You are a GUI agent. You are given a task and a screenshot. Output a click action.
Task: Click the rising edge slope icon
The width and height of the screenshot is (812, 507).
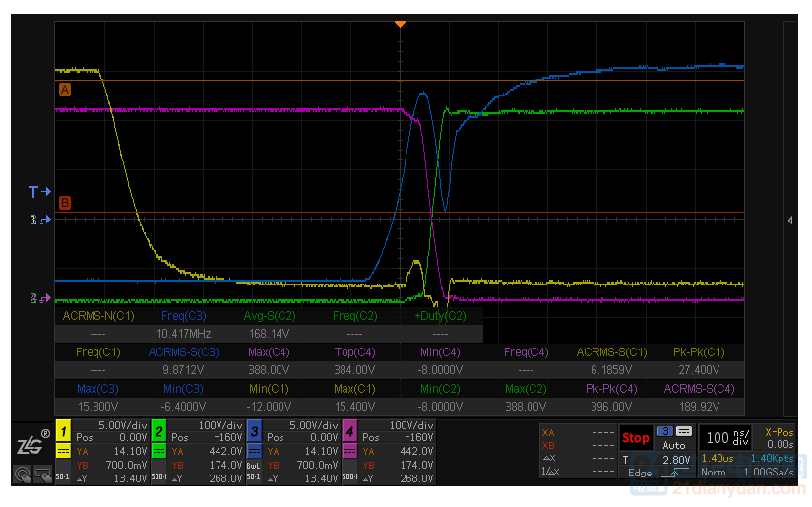(675, 473)
